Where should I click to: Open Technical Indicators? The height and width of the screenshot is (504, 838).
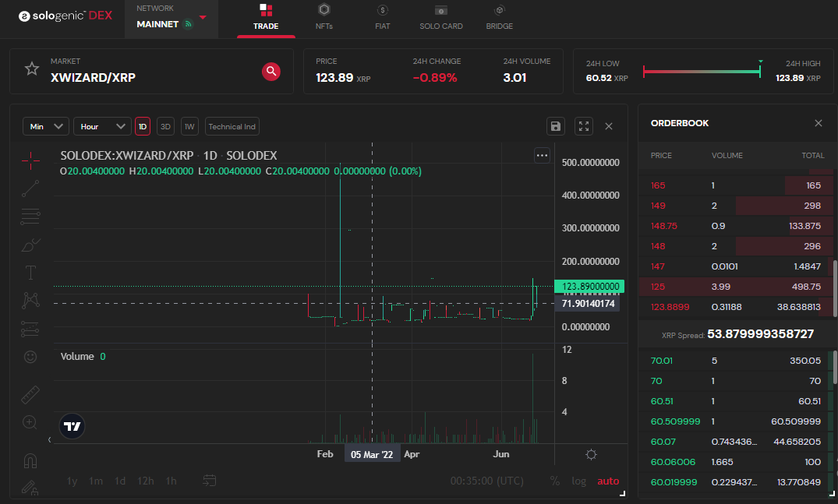point(232,126)
